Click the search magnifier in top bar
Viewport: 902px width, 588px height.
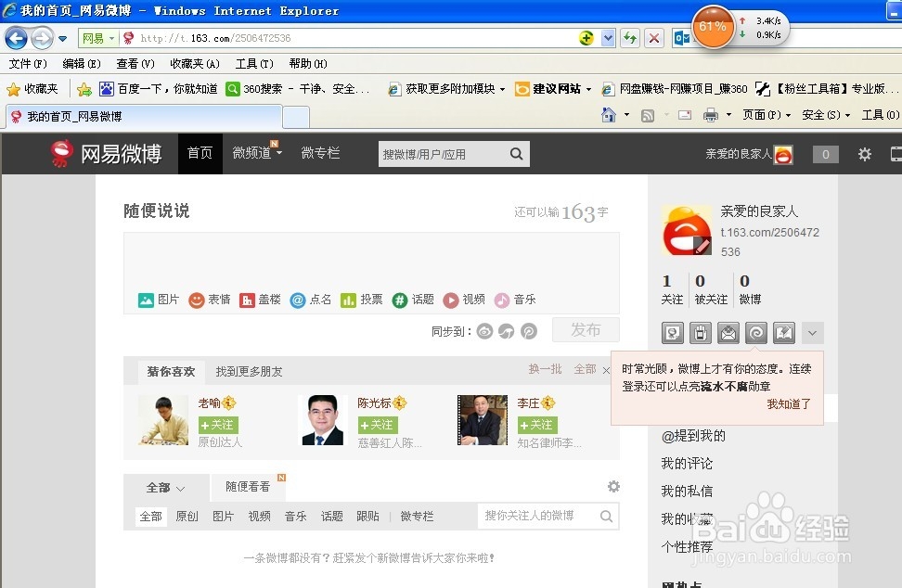(x=517, y=153)
